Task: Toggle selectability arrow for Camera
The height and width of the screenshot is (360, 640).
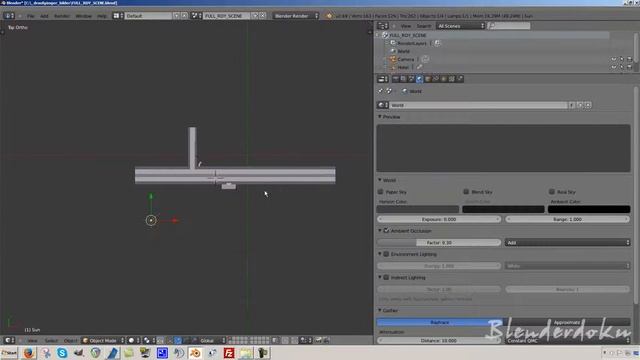Action: pos(621,59)
